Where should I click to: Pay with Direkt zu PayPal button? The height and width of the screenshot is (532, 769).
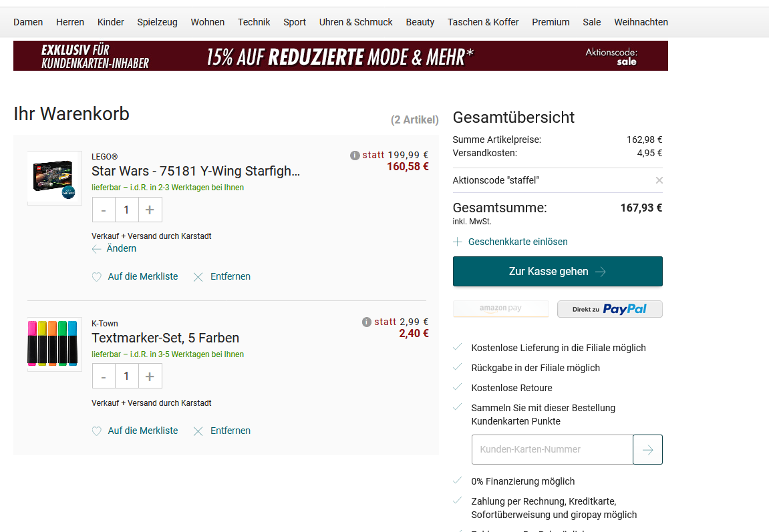click(609, 309)
